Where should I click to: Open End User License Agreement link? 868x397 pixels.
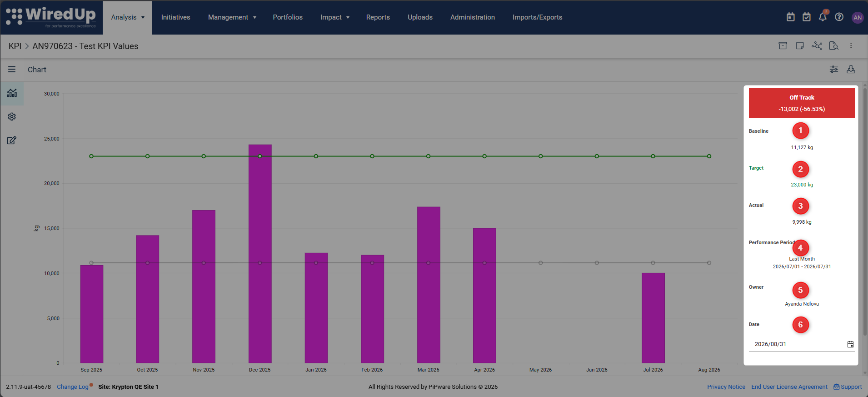point(789,387)
